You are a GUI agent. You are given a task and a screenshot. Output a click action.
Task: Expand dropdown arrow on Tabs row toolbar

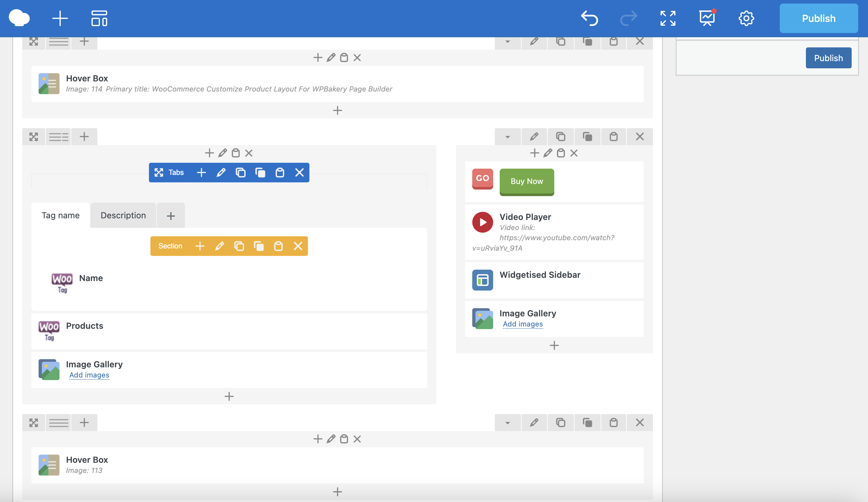[x=507, y=137]
